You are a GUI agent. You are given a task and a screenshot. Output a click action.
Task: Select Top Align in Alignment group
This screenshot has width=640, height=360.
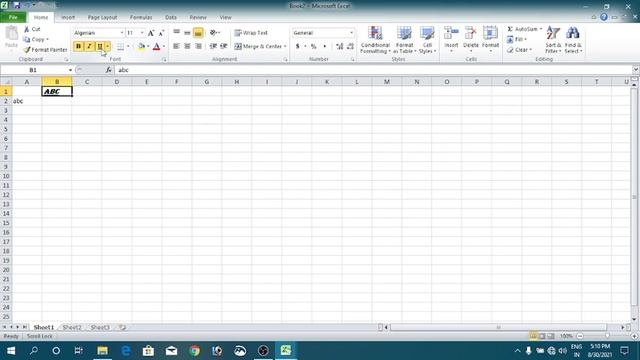(x=176, y=33)
